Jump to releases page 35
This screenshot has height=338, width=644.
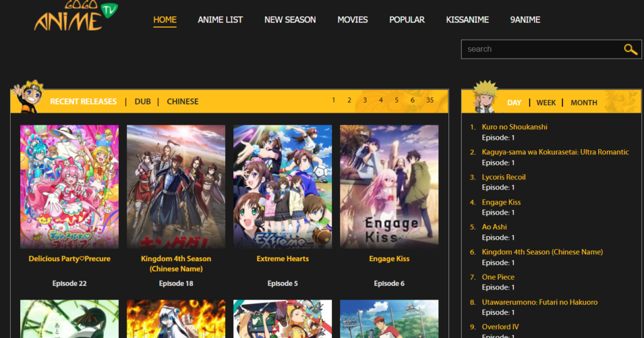pos(430,100)
